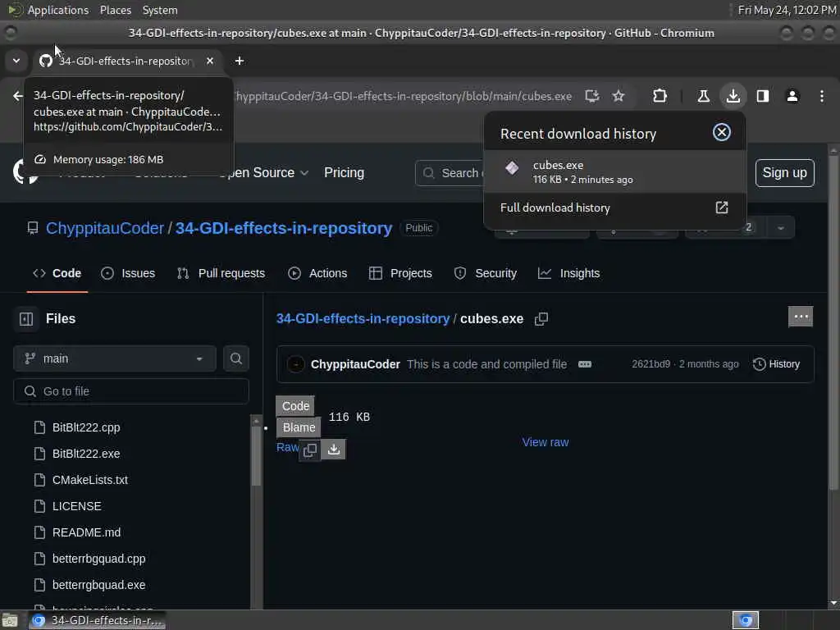Switch to the Security tab
The image size is (840, 630).
486,273
